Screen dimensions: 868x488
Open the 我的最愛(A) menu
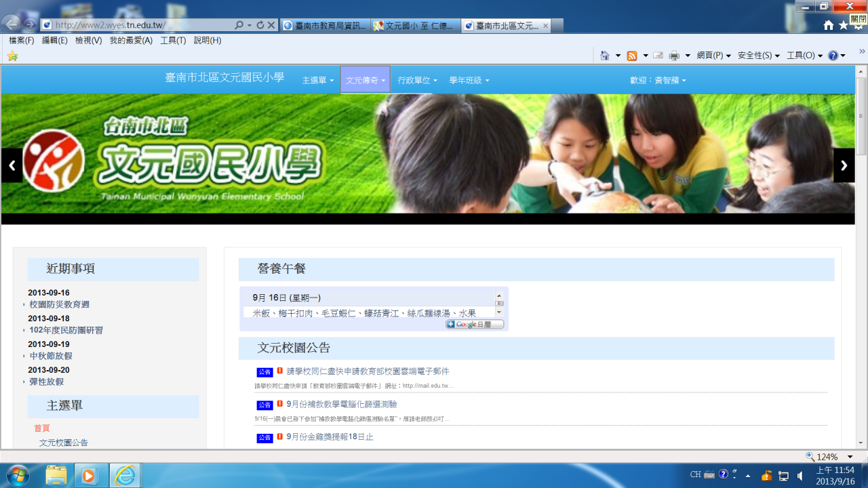pyautogui.click(x=131, y=41)
